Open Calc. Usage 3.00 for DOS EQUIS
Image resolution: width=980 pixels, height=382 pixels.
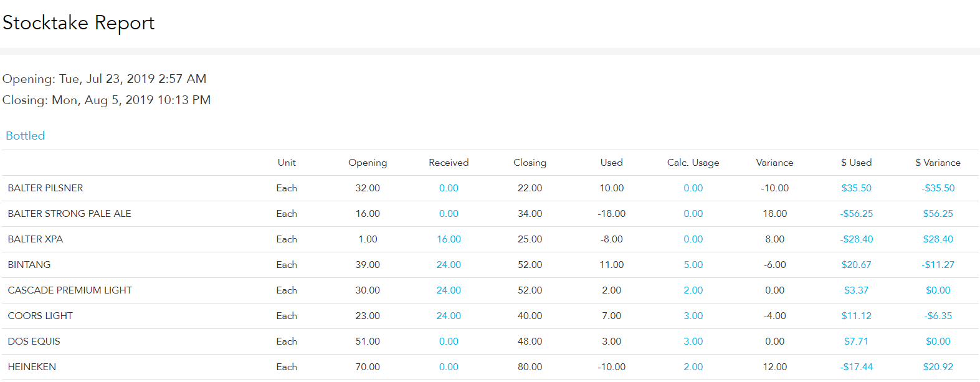(x=693, y=341)
